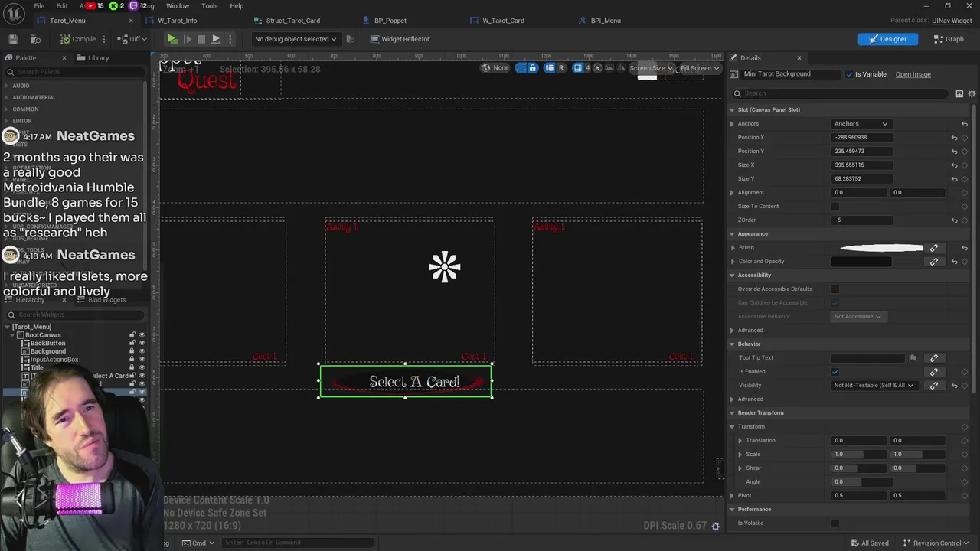This screenshot has width=980, height=551.
Task: Click the Search Palette field
Action: pyautogui.click(x=75, y=72)
